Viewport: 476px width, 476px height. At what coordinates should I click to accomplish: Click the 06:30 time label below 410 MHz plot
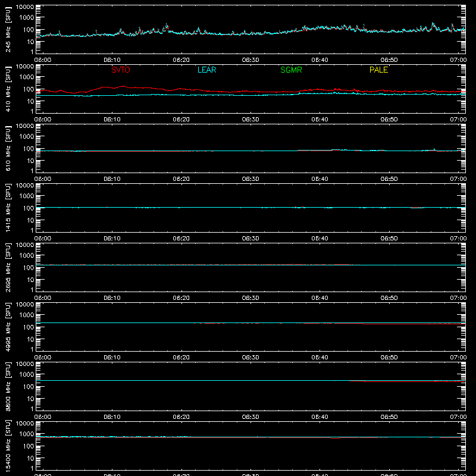(x=250, y=120)
